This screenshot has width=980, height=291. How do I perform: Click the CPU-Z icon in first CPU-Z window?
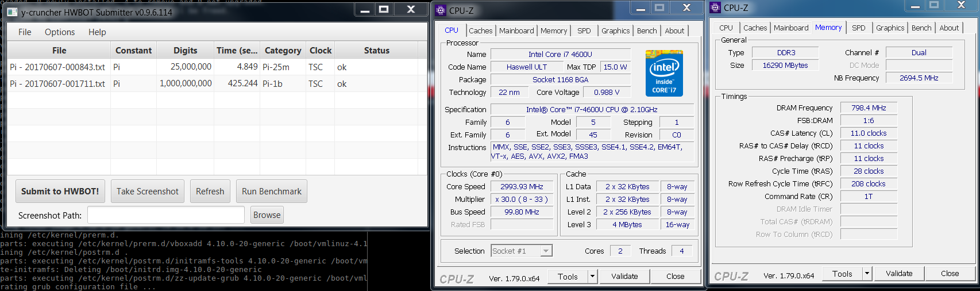tap(441, 10)
